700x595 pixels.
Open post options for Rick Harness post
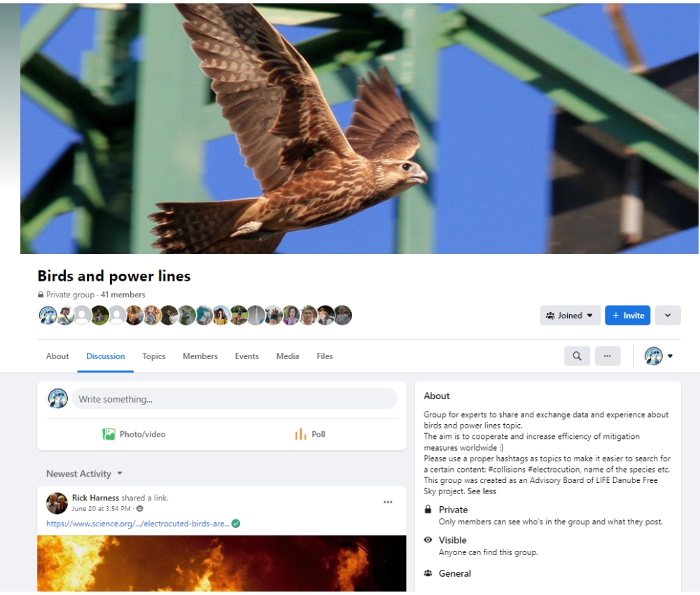pyautogui.click(x=388, y=502)
